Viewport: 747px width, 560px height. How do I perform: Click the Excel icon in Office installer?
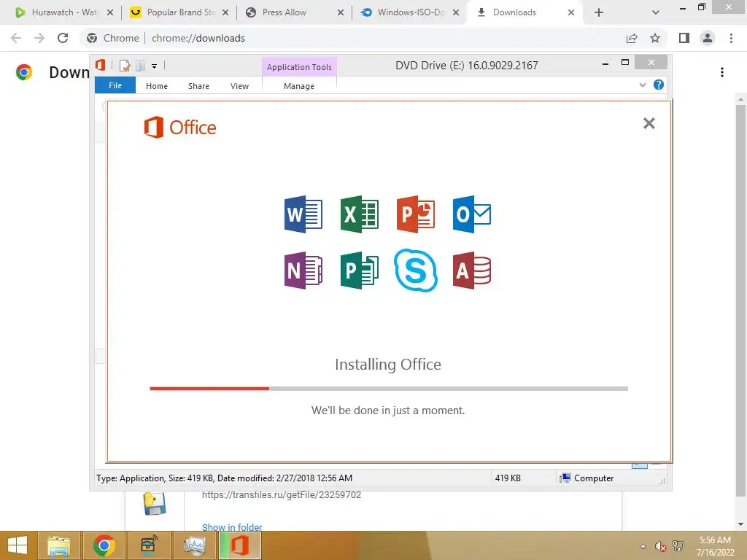coord(360,214)
